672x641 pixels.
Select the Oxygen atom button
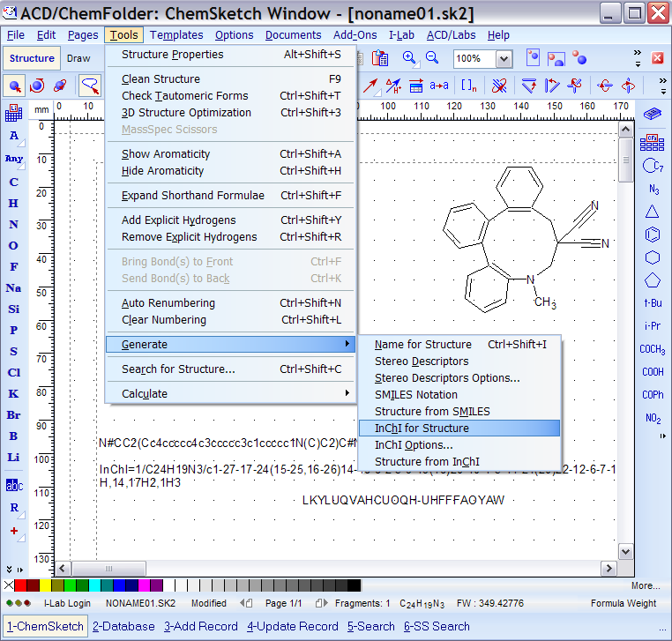coord(14,245)
